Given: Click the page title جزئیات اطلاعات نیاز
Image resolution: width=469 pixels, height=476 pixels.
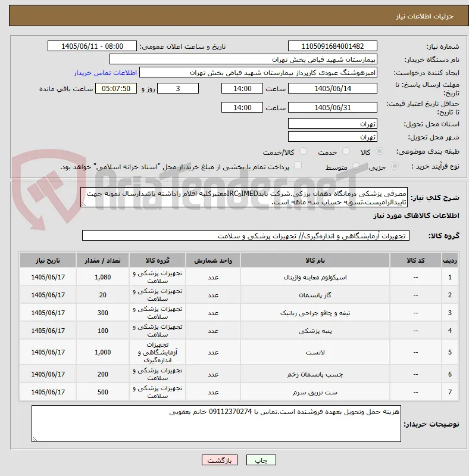Looking at the screenshot, I should coord(424,16).
